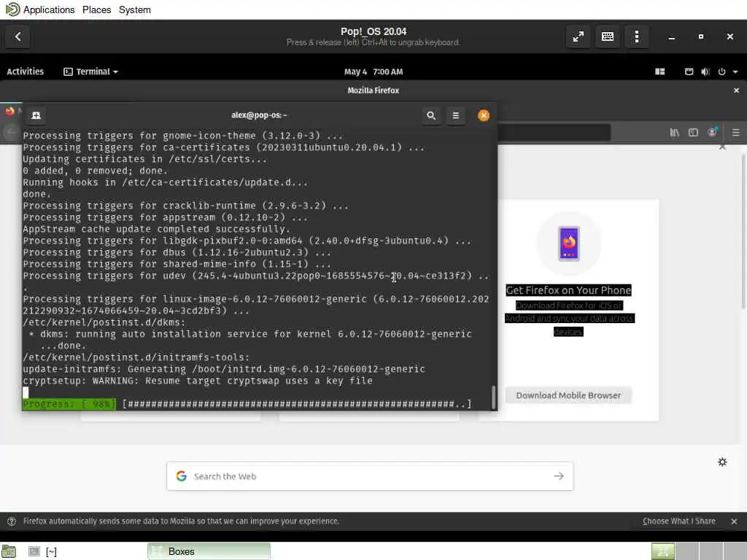Click the Search the Web field
Screen dimensions: 747x560
pos(370,476)
